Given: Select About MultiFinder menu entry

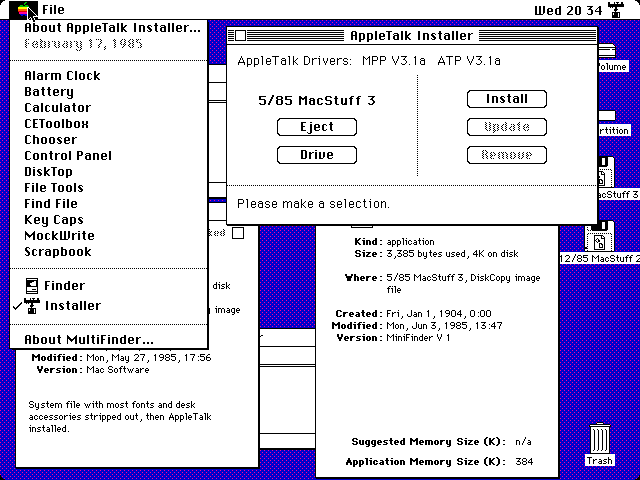Looking at the screenshot, I should click(88, 339).
